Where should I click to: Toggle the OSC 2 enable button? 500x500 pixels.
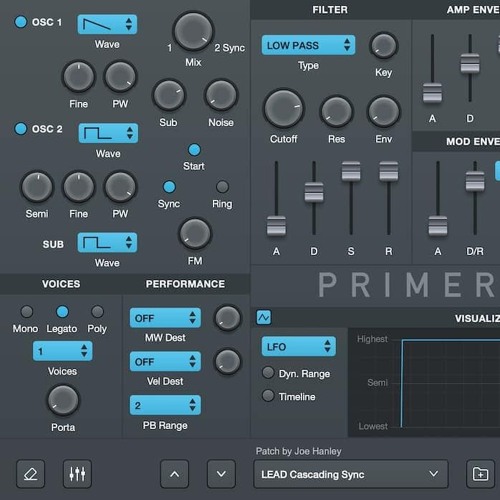click(x=21, y=129)
